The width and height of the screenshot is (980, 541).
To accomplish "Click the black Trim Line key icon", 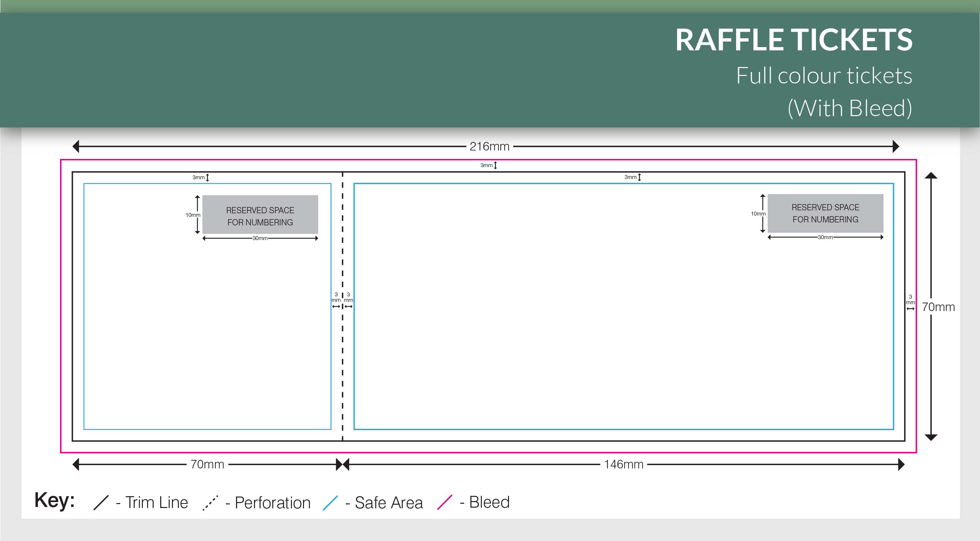I will (x=101, y=502).
